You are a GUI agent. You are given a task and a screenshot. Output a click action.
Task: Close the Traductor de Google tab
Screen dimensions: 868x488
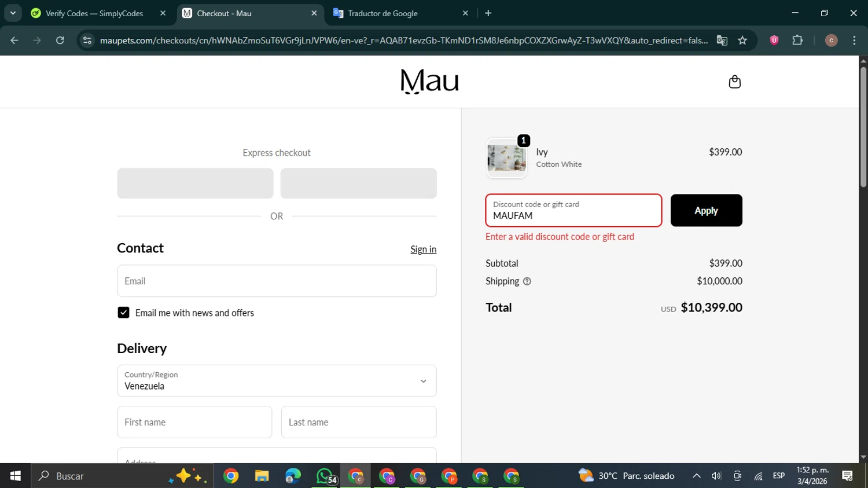(465, 13)
